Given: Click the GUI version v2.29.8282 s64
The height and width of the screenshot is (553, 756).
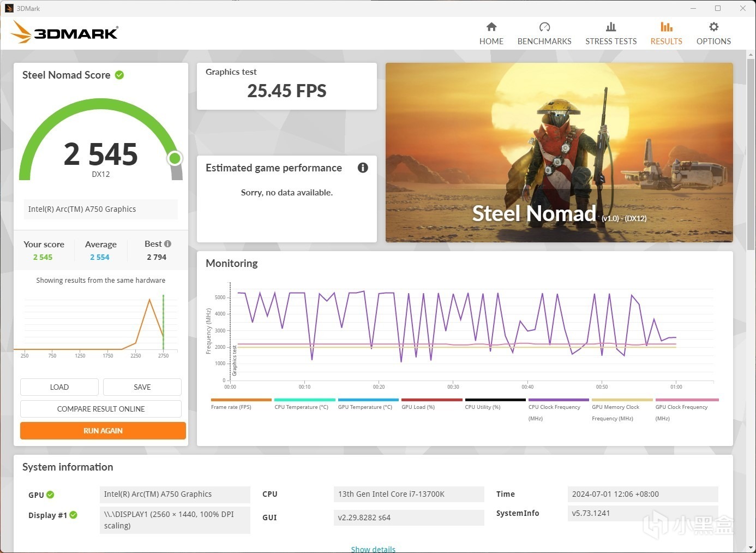Looking at the screenshot, I should (x=409, y=518).
